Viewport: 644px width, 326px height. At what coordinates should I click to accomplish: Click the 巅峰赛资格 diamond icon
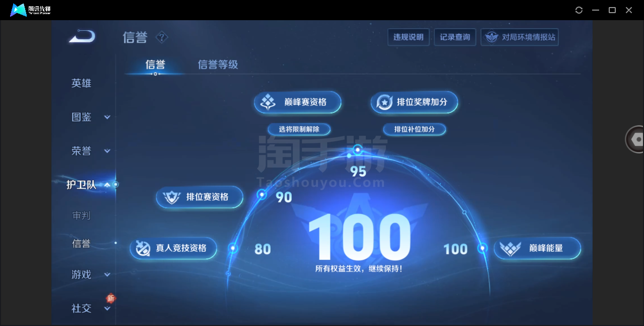click(268, 102)
